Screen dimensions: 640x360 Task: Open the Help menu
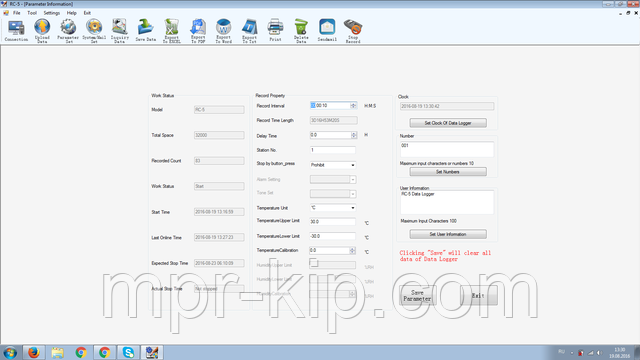tap(72, 13)
